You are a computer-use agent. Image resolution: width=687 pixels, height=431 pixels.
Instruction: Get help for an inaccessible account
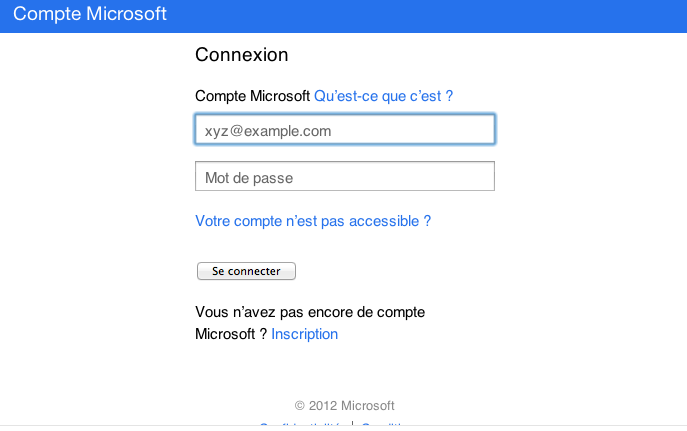313,221
